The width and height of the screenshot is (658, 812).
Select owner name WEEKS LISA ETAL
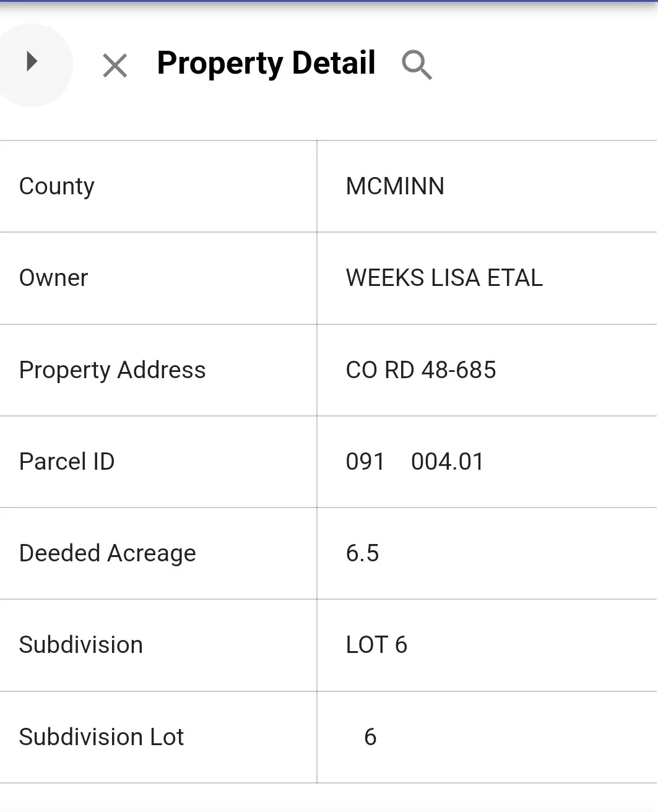click(x=444, y=278)
